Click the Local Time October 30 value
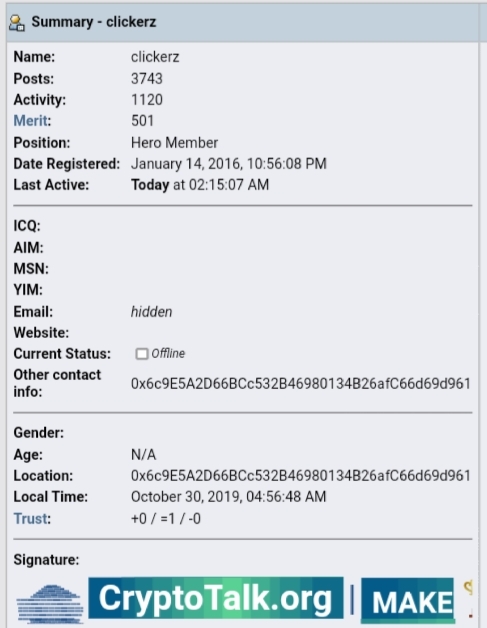487x628 pixels. click(x=228, y=497)
